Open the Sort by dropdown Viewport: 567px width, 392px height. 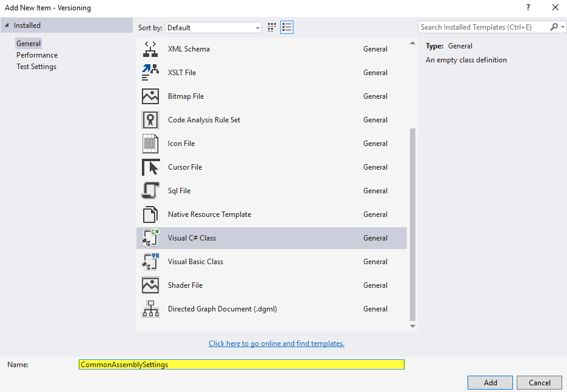[213, 28]
